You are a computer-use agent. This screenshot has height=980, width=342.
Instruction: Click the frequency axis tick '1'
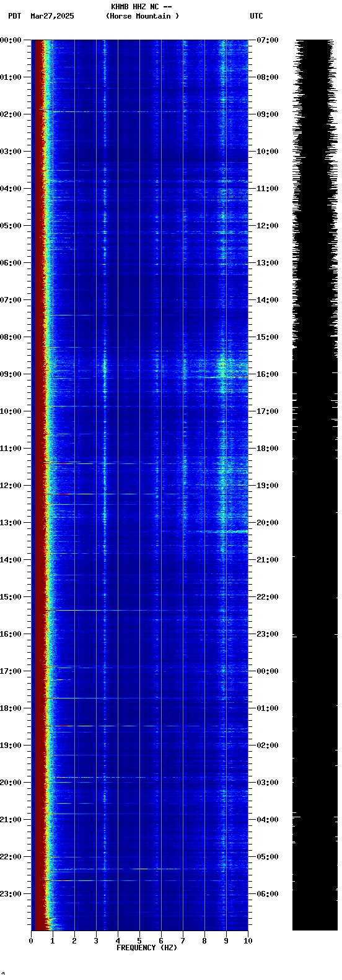(53, 941)
